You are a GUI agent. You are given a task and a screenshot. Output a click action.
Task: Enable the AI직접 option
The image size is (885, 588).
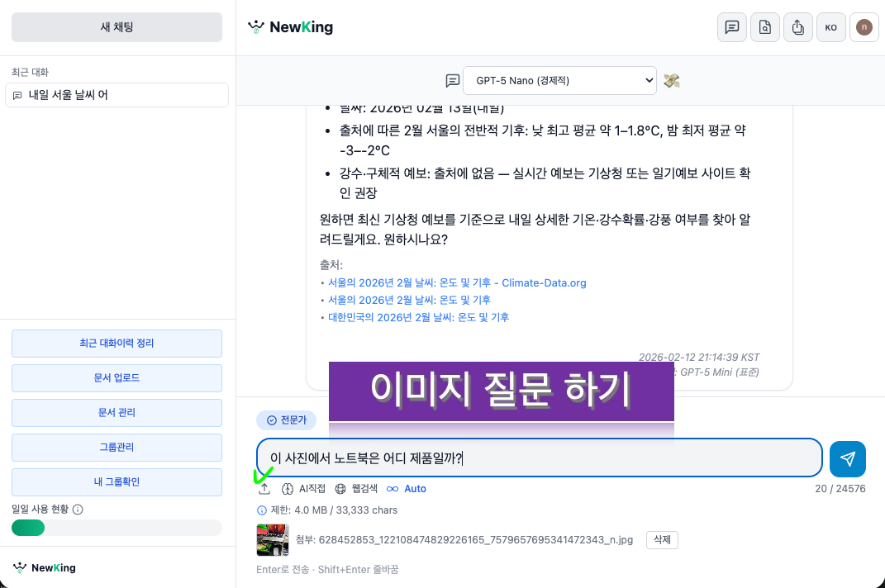(x=305, y=488)
